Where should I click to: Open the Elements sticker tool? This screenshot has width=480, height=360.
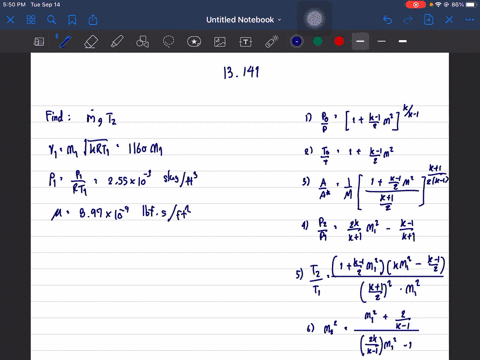pyautogui.click(x=194, y=42)
